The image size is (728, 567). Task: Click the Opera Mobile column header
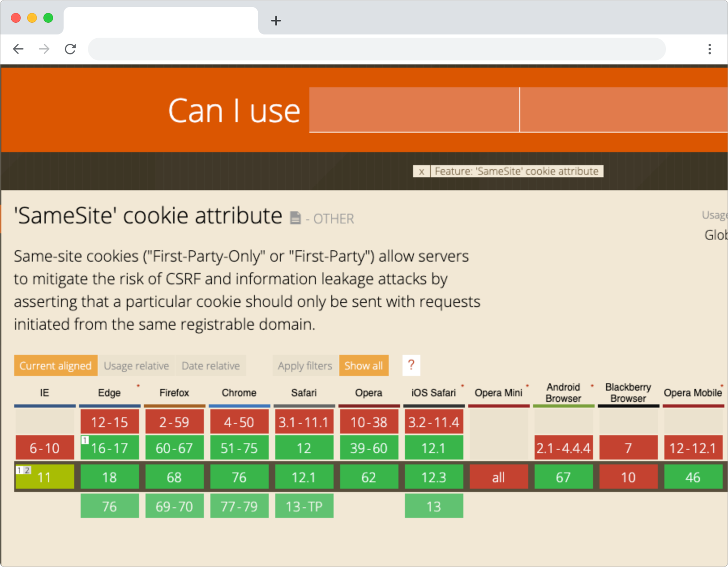[693, 393]
